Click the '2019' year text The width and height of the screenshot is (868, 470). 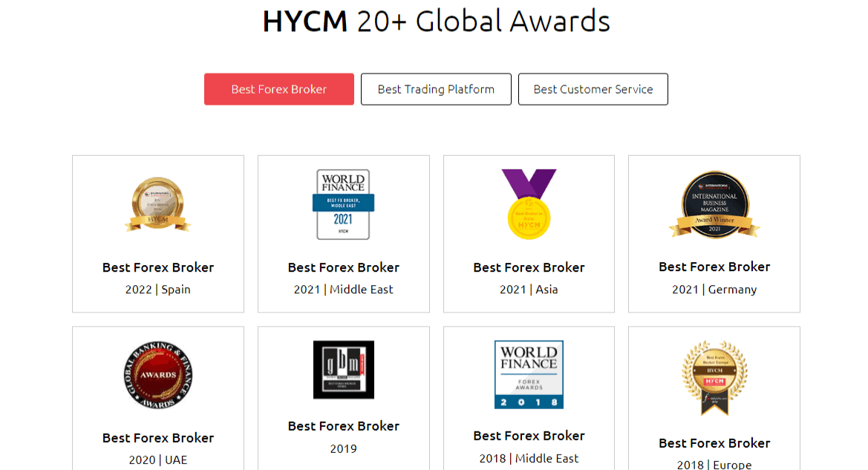click(x=343, y=449)
